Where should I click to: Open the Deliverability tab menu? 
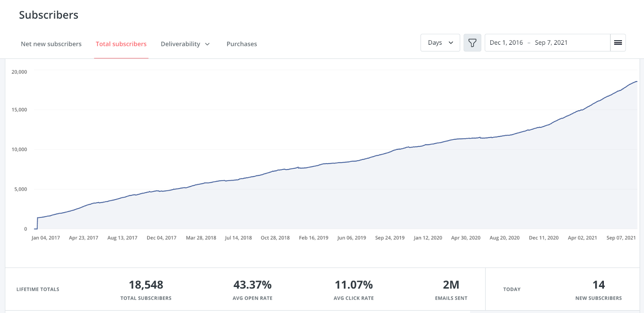185,44
